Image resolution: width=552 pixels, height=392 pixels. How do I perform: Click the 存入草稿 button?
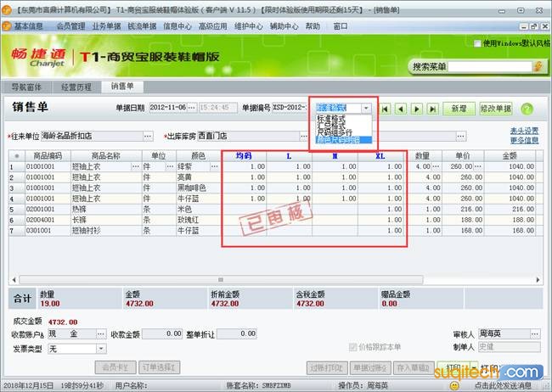(x=414, y=367)
